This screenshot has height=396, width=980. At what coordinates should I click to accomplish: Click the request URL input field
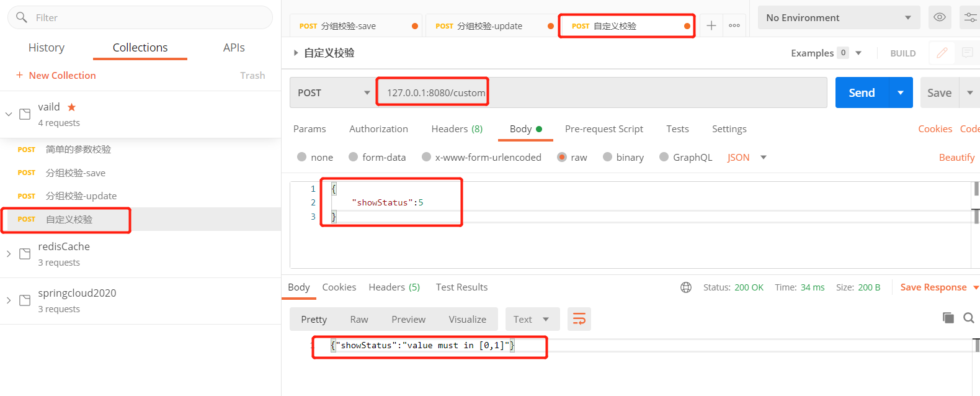[602, 92]
